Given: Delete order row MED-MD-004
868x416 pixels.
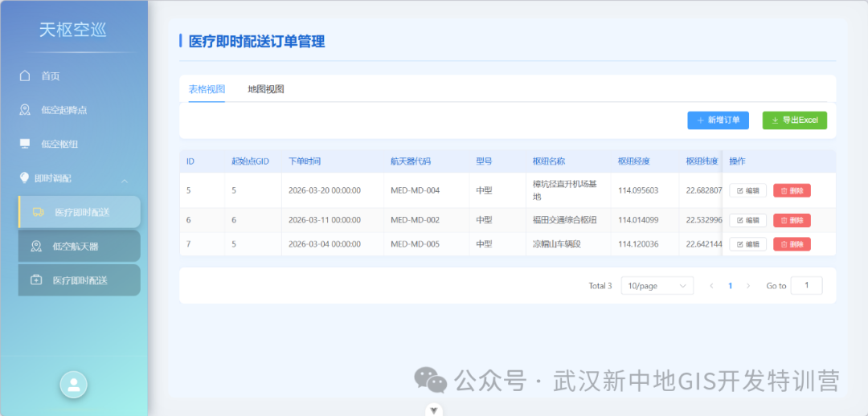Looking at the screenshot, I should click(x=792, y=190).
